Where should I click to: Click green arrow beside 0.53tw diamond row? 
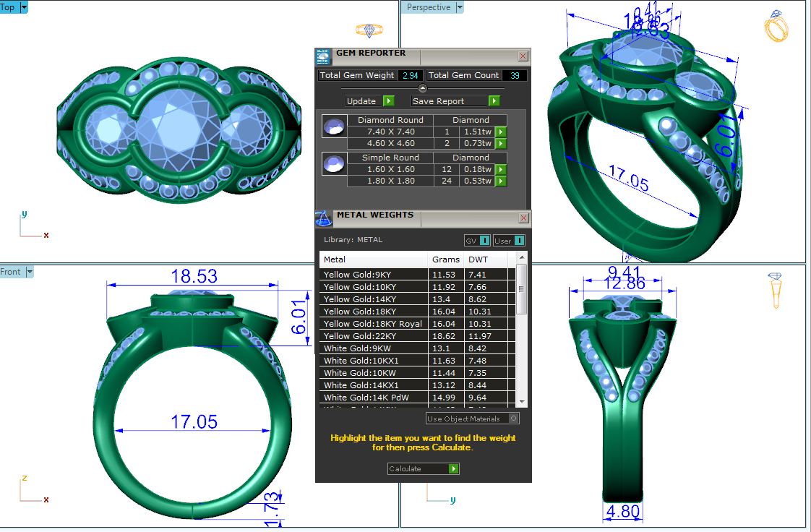500,181
